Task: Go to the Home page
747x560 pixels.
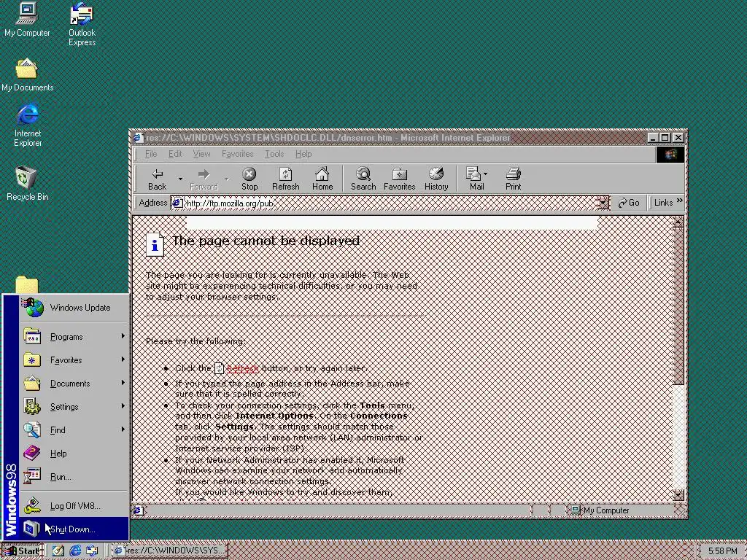Action: pos(322,179)
